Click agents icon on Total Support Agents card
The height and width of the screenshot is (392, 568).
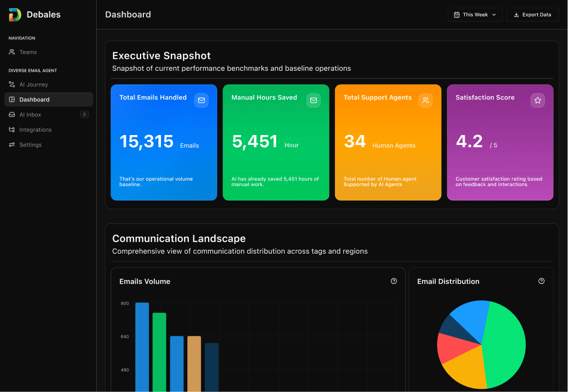pos(425,100)
